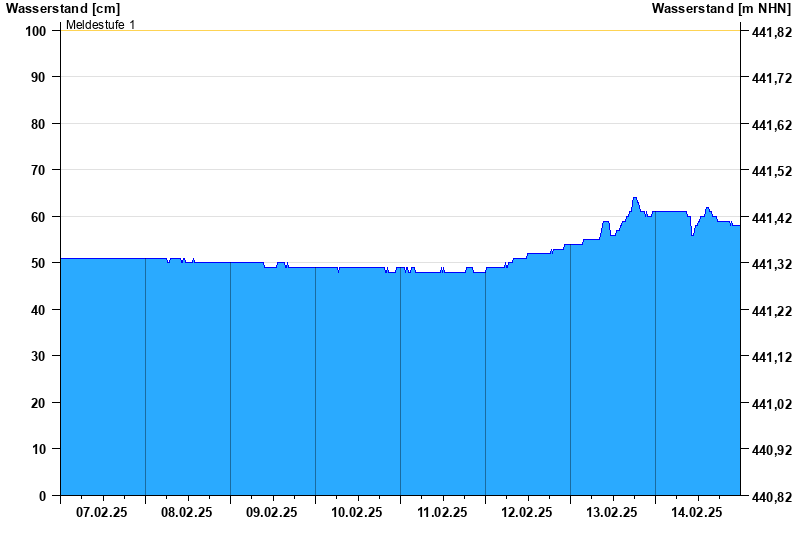Select the 0 value on the left axis

(43, 496)
